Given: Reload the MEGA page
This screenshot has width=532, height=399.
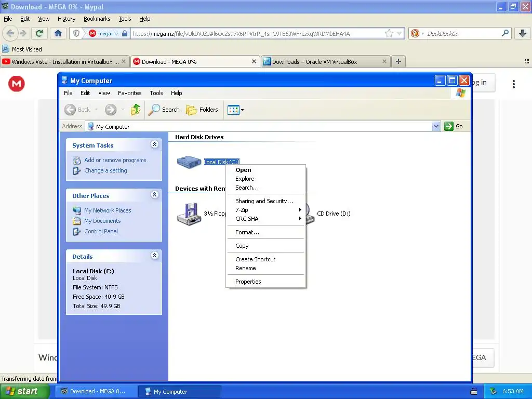Looking at the screenshot, I should (x=39, y=33).
